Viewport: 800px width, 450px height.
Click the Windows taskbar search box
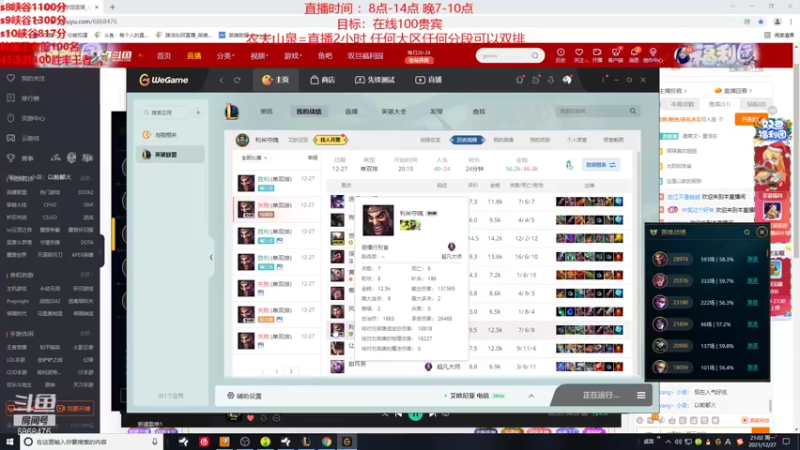pos(91,442)
